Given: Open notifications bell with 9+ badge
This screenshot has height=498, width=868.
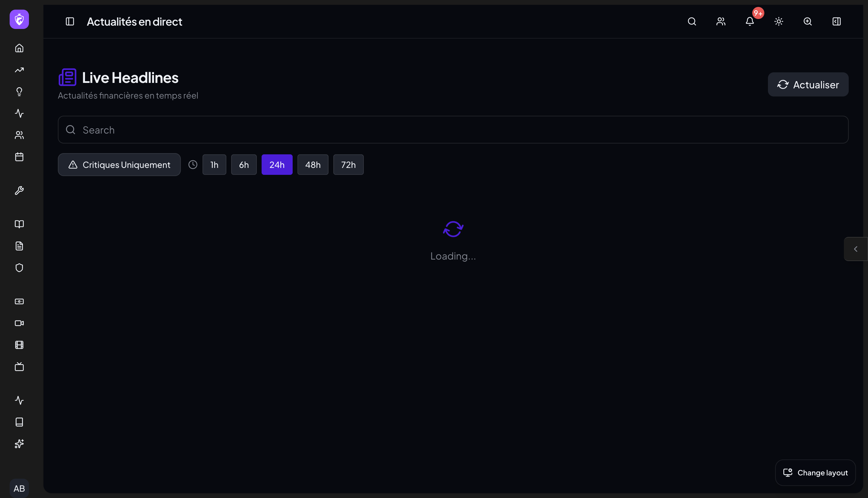Looking at the screenshot, I should click(x=750, y=21).
